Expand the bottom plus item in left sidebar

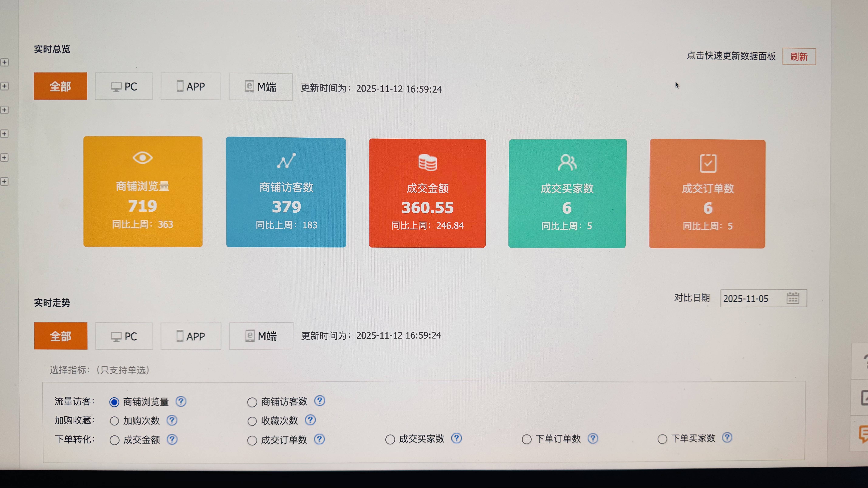coord(4,181)
